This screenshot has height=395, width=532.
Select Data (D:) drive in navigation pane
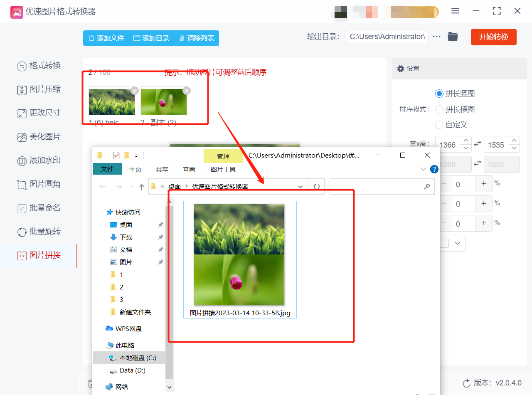click(x=127, y=370)
